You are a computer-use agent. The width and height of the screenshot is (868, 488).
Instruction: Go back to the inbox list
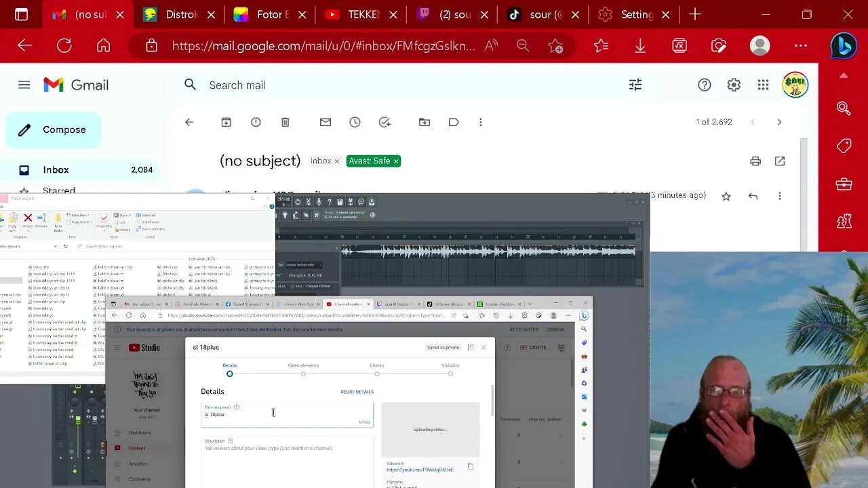pos(189,122)
